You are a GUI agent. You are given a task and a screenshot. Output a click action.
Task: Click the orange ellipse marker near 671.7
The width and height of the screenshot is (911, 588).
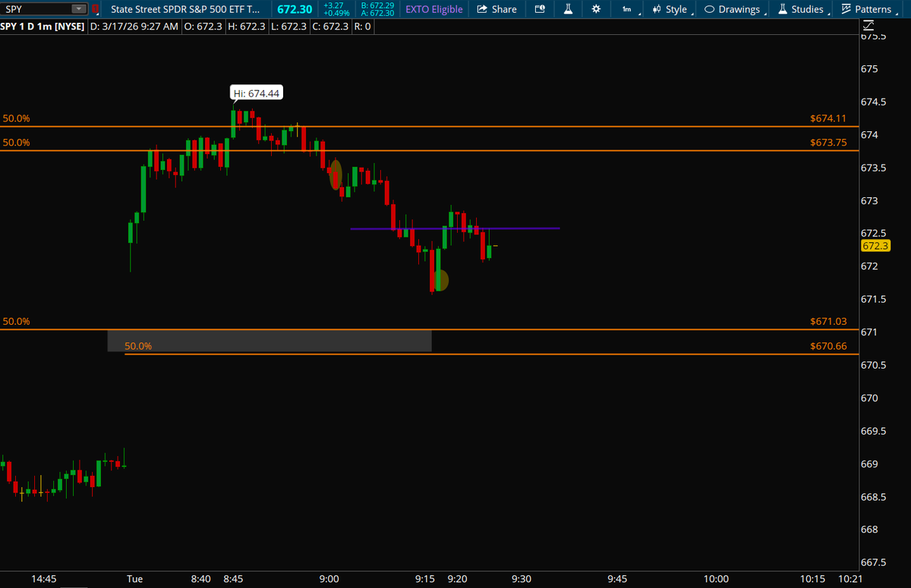[440, 280]
